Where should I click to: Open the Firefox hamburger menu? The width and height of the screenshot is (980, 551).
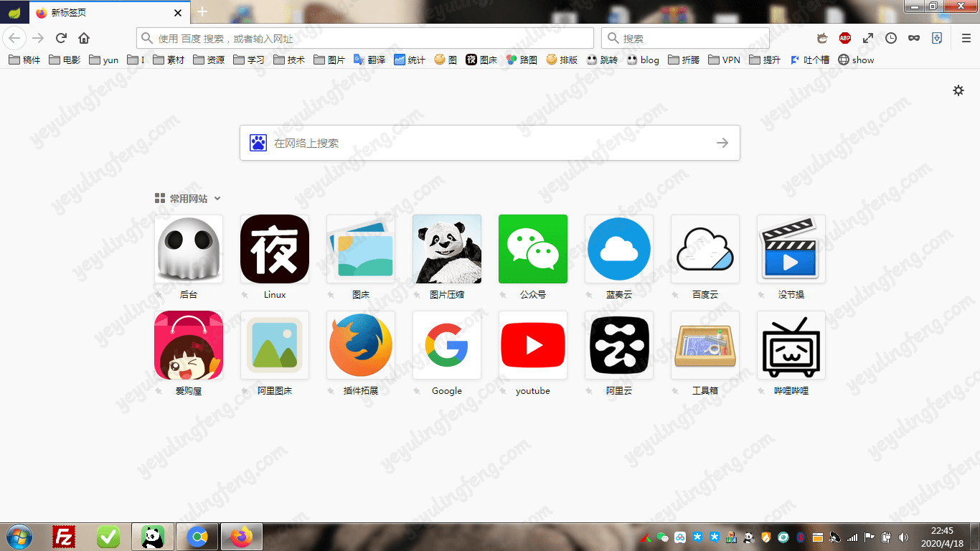tap(966, 38)
